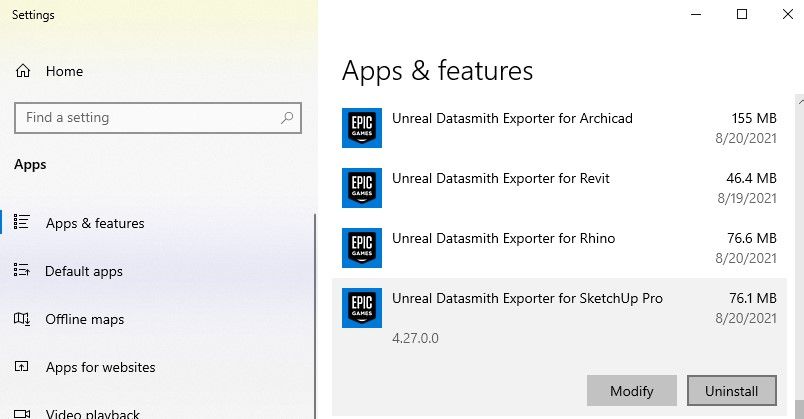Click the Apps for websites icon

22,367
